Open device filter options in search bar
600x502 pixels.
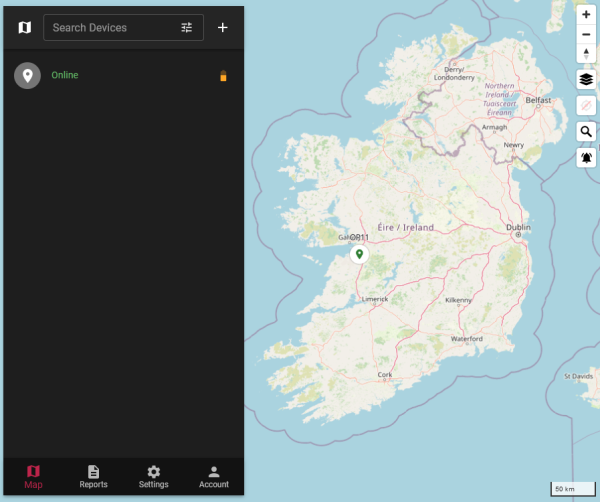pos(186,28)
